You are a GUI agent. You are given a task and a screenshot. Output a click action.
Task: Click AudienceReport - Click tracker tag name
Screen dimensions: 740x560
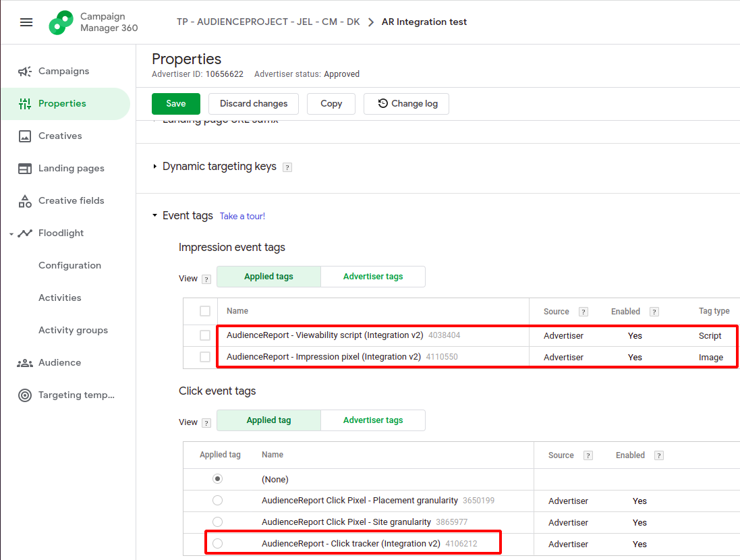click(x=351, y=544)
